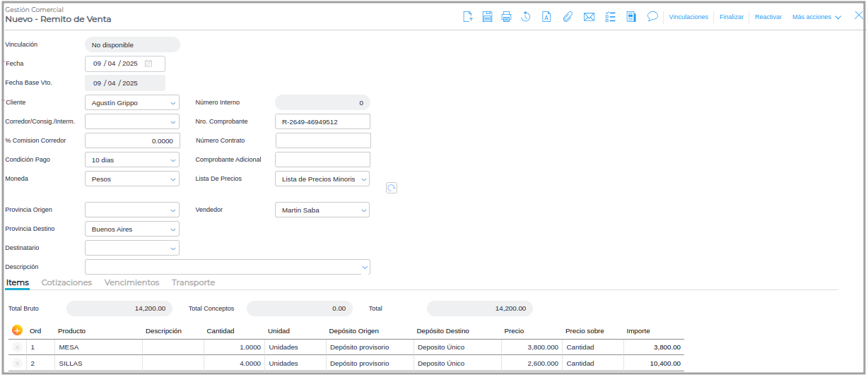868x377 pixels.
Task: Click the price cell 3,800.000
Action: [532, 347]
